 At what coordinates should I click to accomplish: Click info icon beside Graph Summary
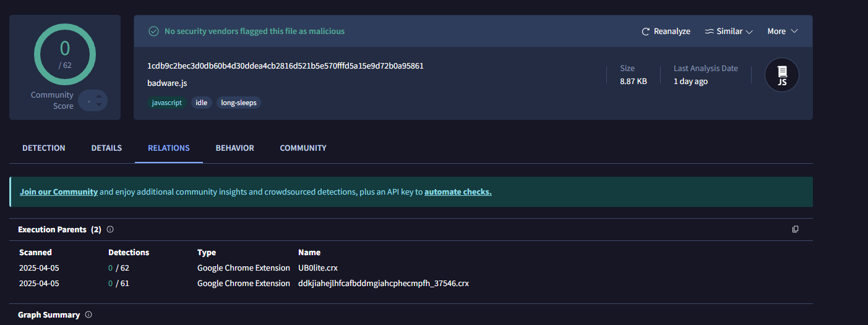click(88, 314)
